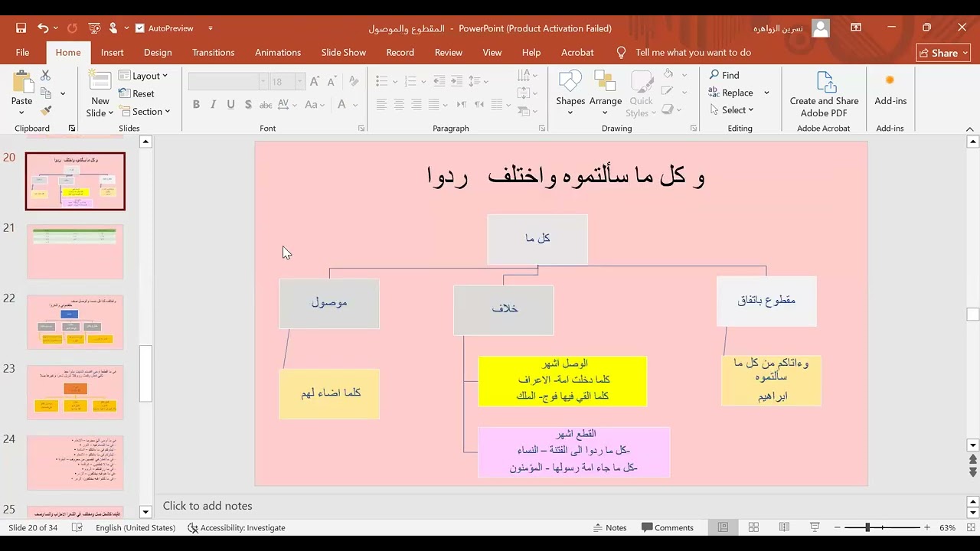The width and height of the screenshot is (980, 551).
Task: Open the File tab
Action: tap(23, 53)
